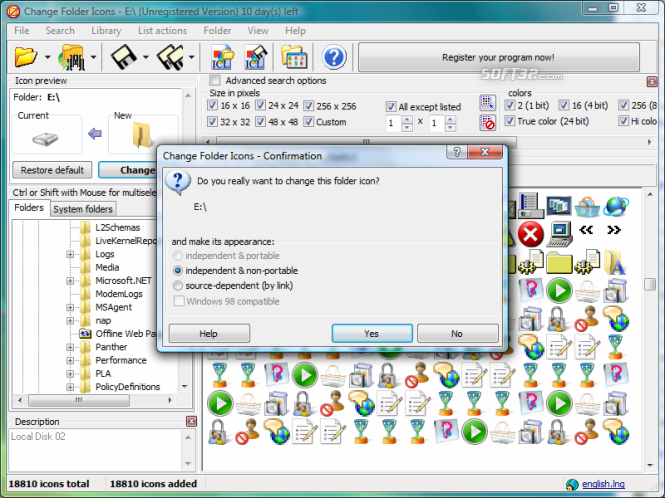Open dropdown arrow next to double floppy icon
The width and height of the screenshot is (665, 498).
pyautogui.click(x=191, y=57)
